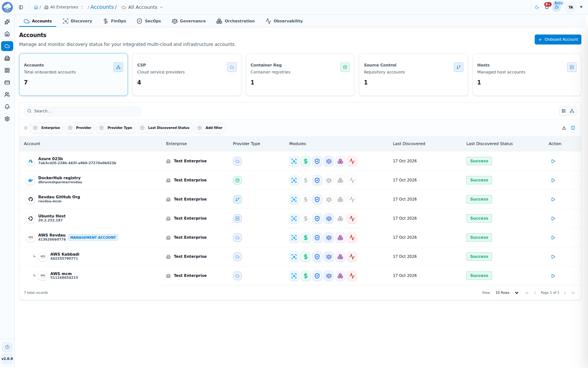
Task: Switch to the FinOps tab
Action: point(115,21)
